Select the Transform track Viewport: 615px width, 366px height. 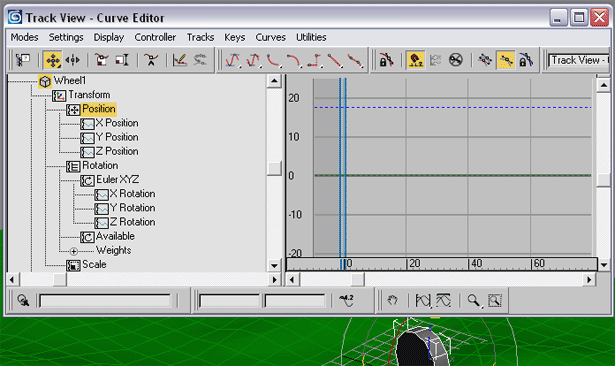[89, 95]
